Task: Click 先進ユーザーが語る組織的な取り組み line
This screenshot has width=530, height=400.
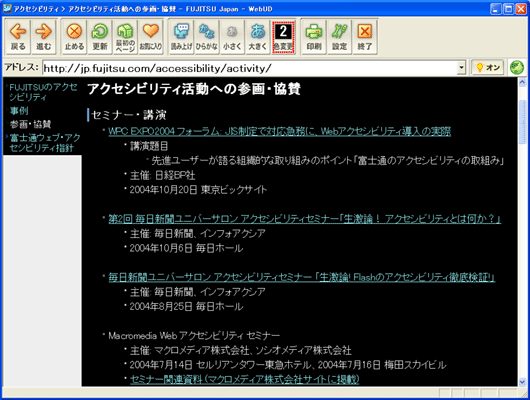Action: point(327,161)
